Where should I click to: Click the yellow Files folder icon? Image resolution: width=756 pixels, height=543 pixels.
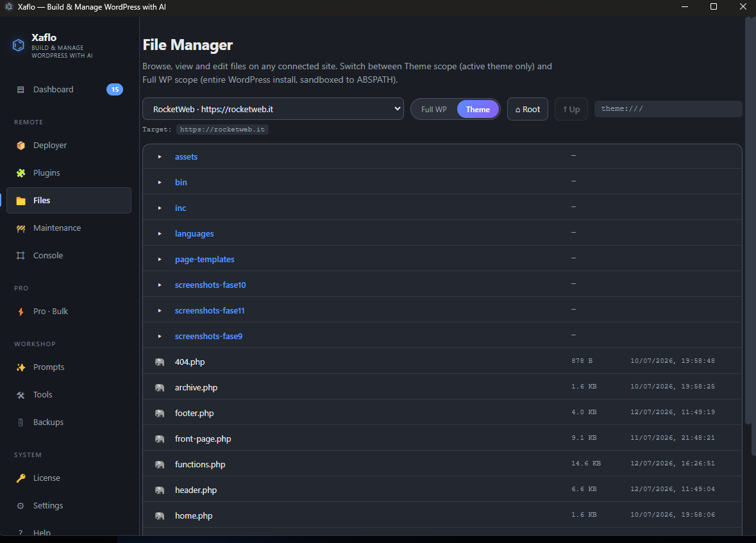coord(21,201)
